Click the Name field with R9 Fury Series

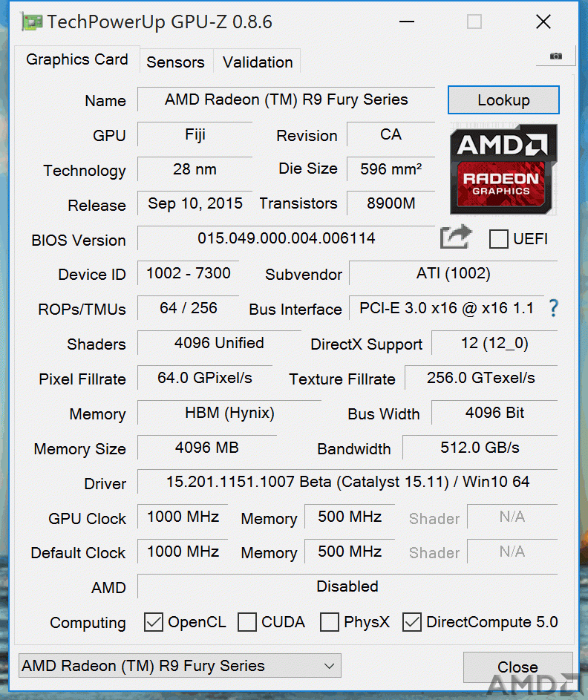[x=286, y=99]
